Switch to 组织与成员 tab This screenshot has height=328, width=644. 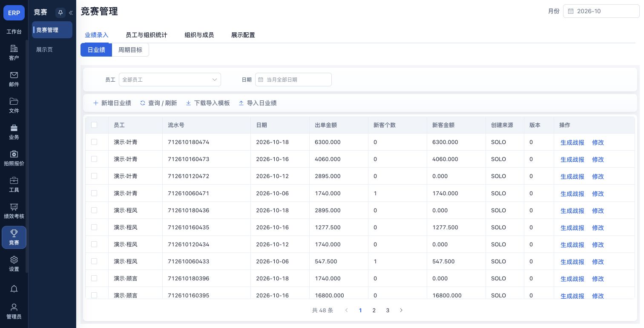pos(199,35)
